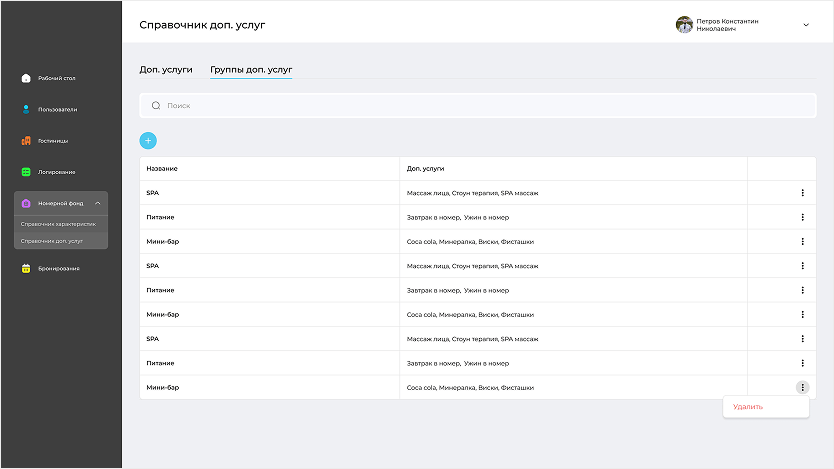Click the Логирование sidebar icon
The width and height of the screenshot is (834, 469).
pos(26,172)
